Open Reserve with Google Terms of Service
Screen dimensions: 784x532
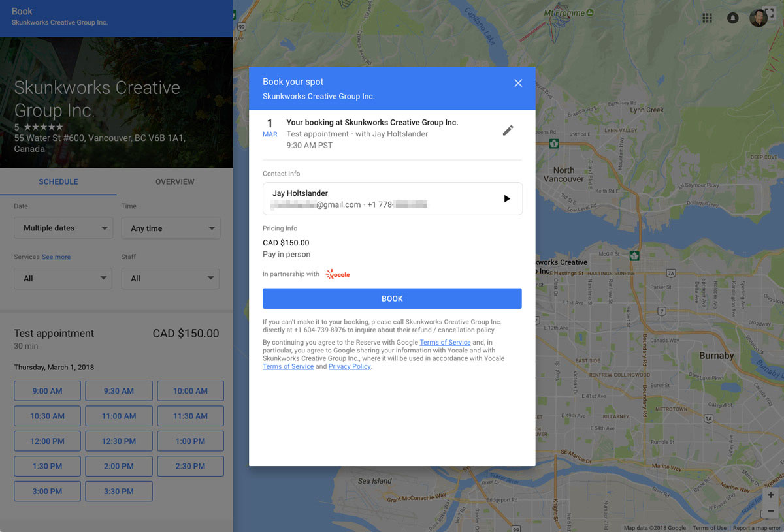pos(445,343)
